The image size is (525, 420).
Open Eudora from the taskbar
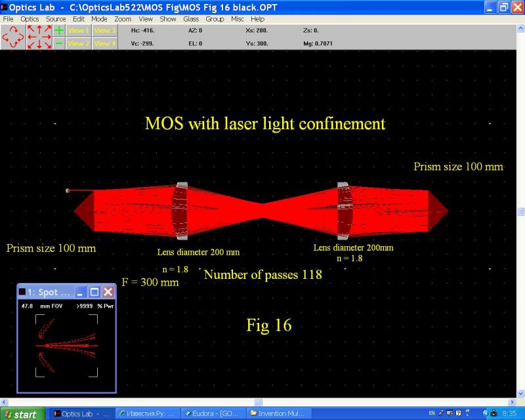click(213, 414)
